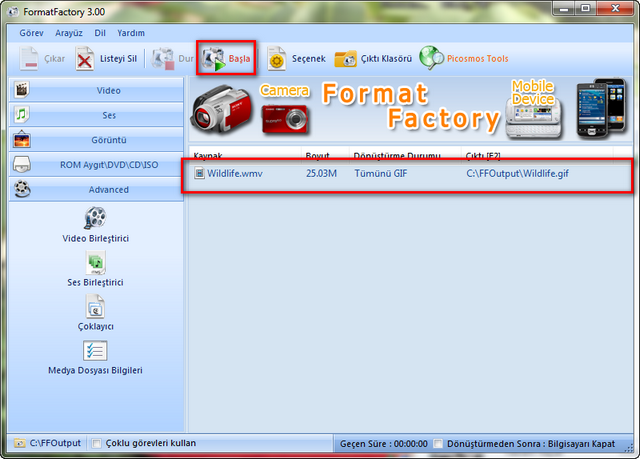Click the Listeyi Sil button label

pos(118,59)
